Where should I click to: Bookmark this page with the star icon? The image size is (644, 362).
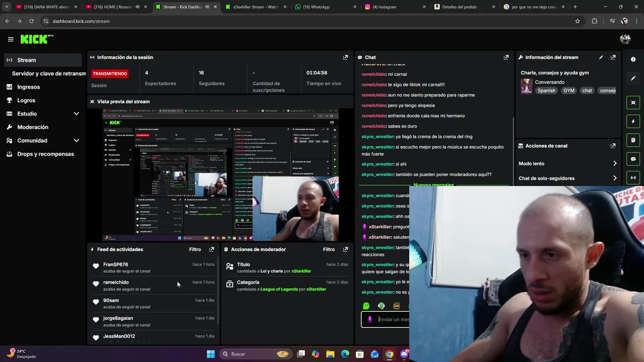pos(578,21)
